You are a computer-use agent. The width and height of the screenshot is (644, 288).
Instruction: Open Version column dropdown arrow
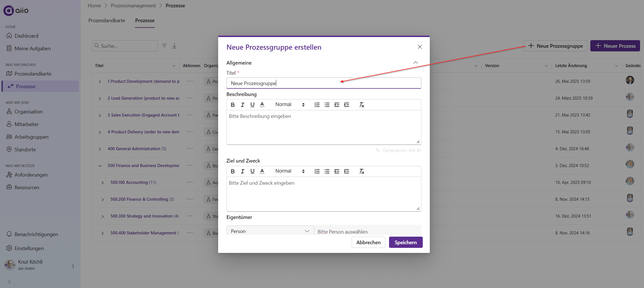click(546, 66)
